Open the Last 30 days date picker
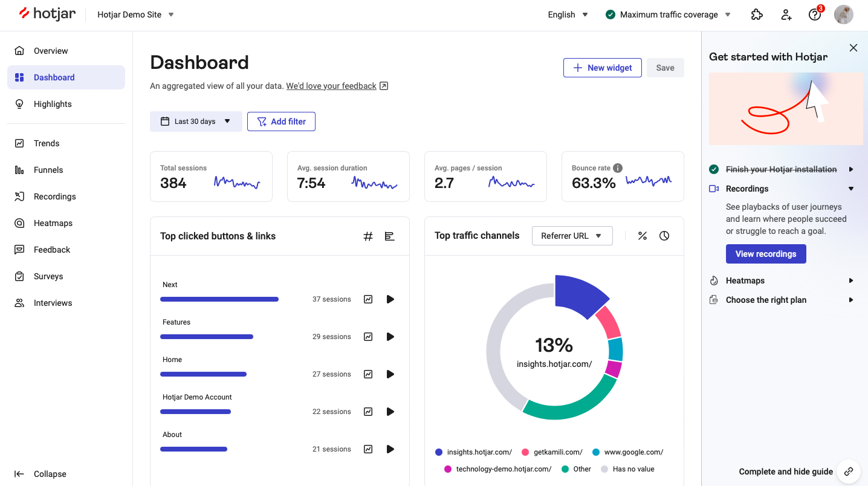Viewport: 868px width, 486px height. pos(196,121)
